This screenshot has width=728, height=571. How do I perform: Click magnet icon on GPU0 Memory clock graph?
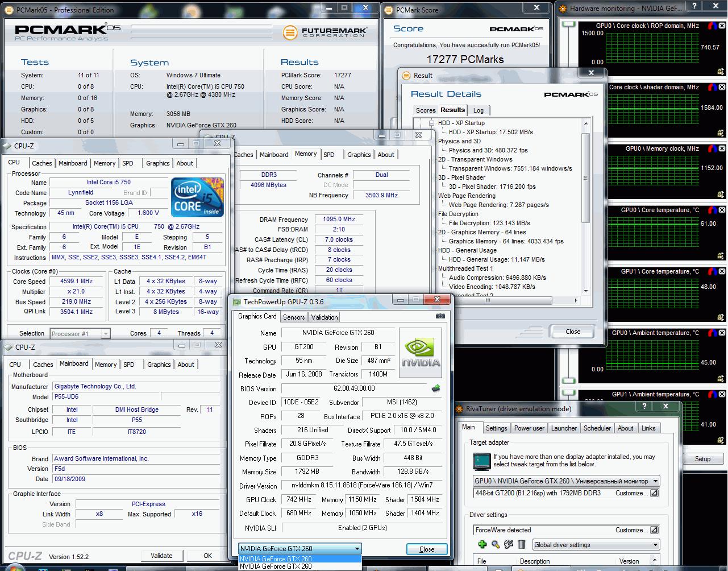(712, 149)
